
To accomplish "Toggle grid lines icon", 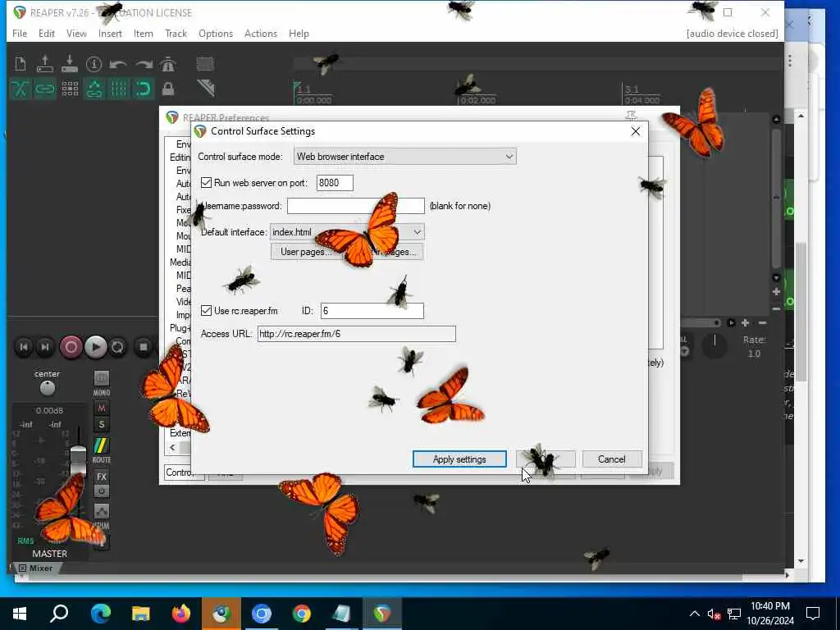I will (x=119, y=89).
